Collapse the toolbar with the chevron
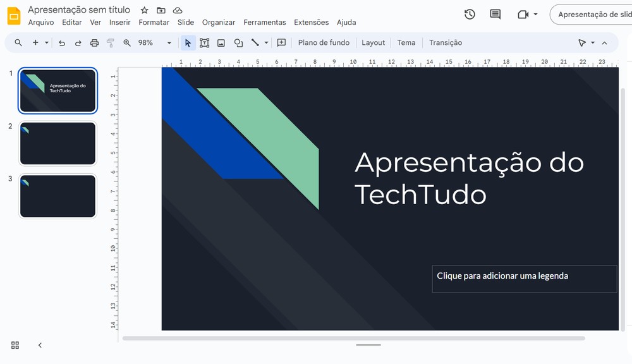The image size is (632, 364). 604,42
